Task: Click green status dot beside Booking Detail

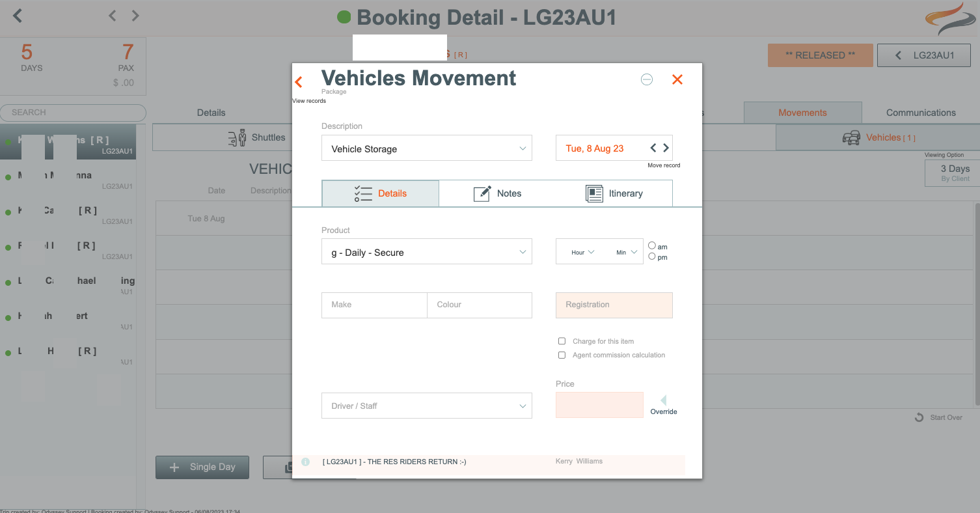Action: click(x=344, y=18)
